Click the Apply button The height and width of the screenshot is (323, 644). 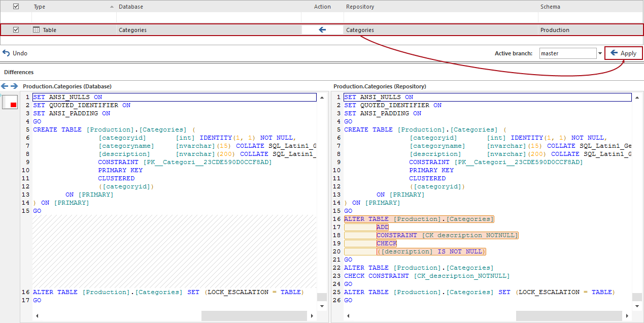[x=623, y=53]
